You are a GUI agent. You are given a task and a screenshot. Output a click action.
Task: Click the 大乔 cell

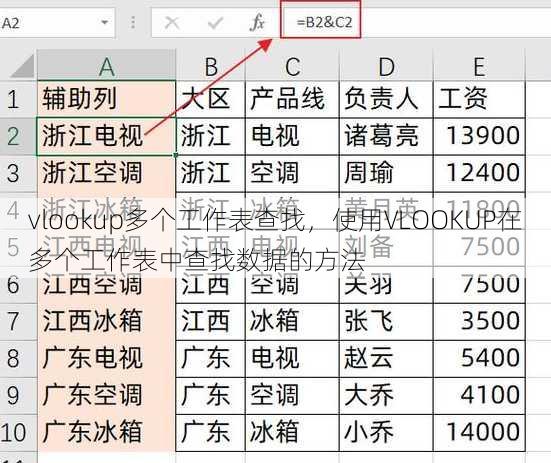pyautogui.click(x=386, y=396)
